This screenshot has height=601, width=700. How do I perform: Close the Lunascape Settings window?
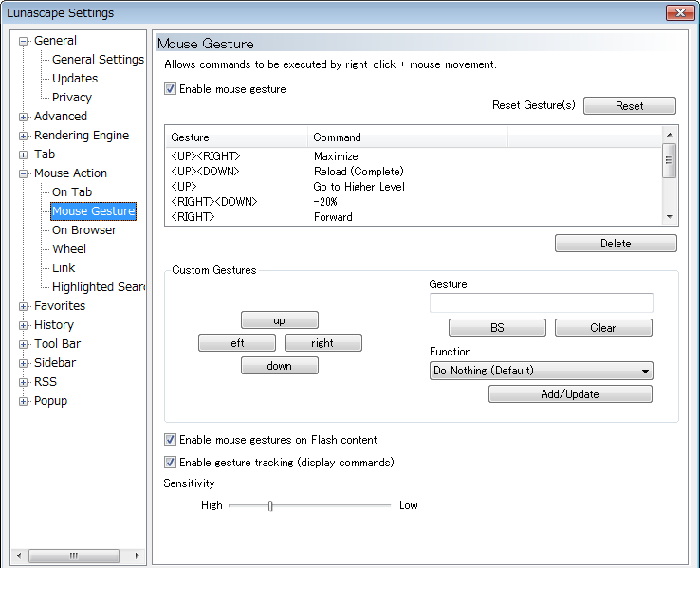pos(680,13)
